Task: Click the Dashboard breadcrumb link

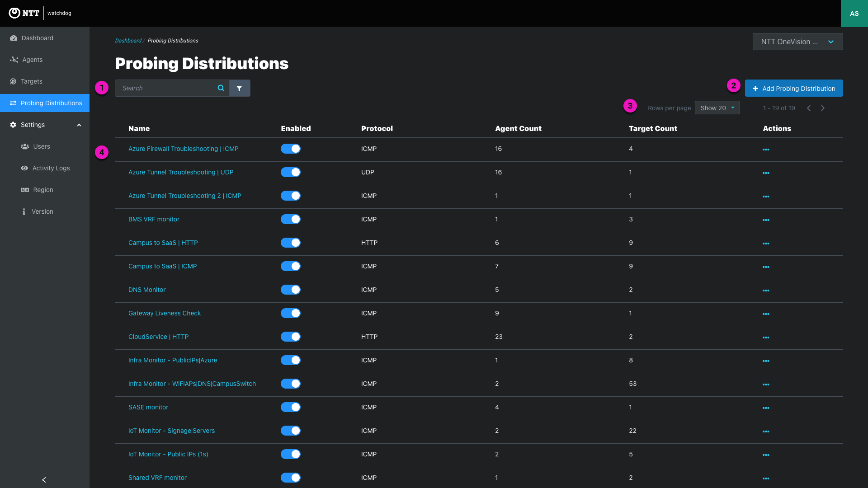Action: click(128, 41)
